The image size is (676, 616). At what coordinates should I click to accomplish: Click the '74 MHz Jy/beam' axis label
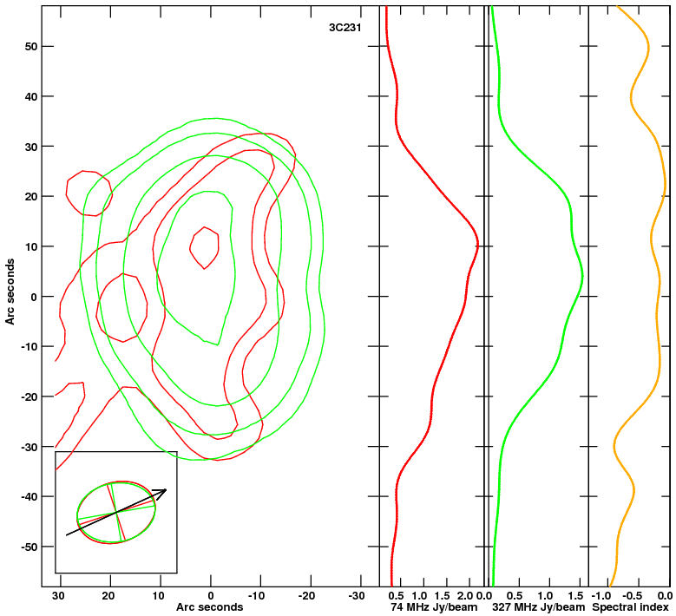click(434, 607)
